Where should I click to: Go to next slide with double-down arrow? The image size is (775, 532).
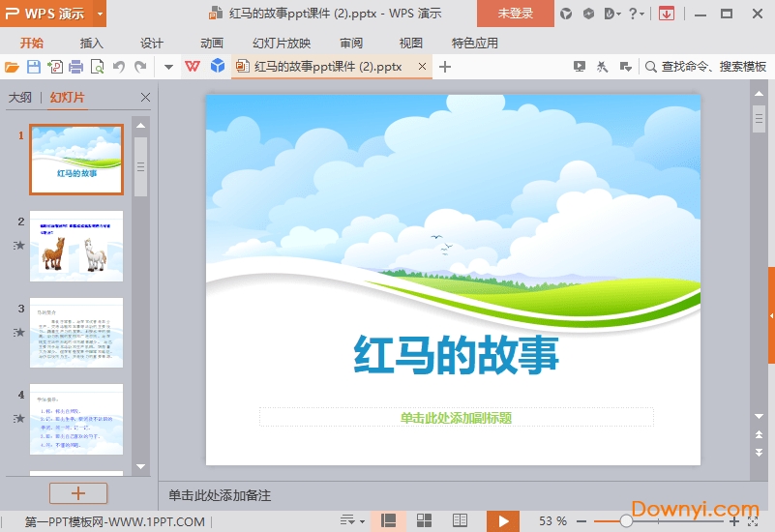point(759,453)
